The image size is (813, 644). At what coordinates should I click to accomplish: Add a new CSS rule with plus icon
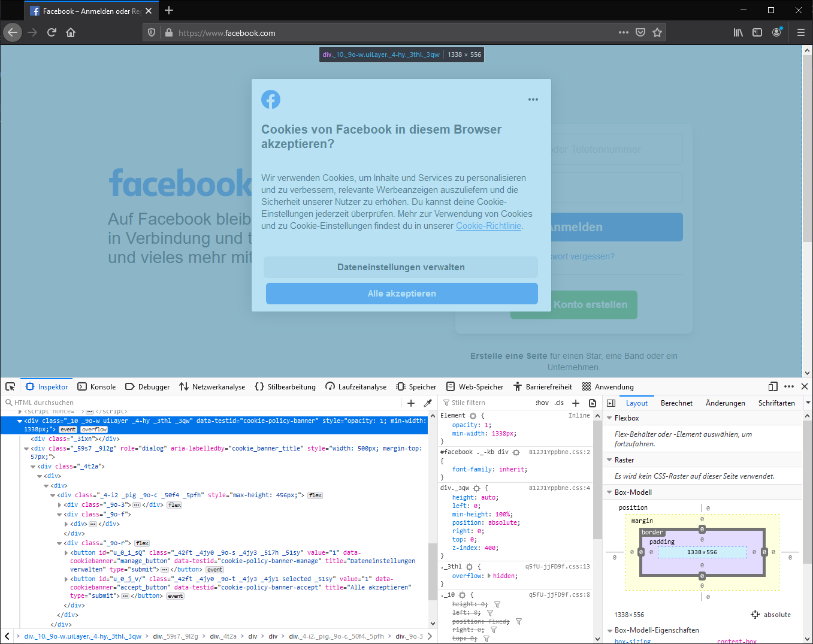pos(576,403)
